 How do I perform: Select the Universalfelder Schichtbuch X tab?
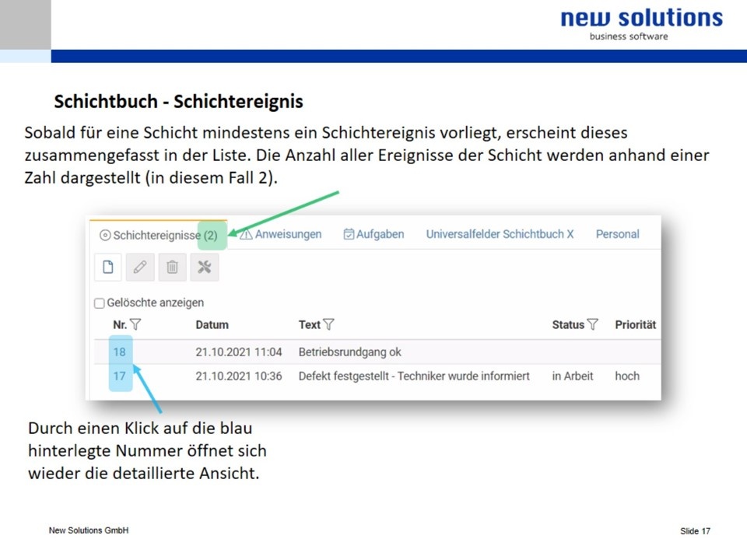coord(500,234)
